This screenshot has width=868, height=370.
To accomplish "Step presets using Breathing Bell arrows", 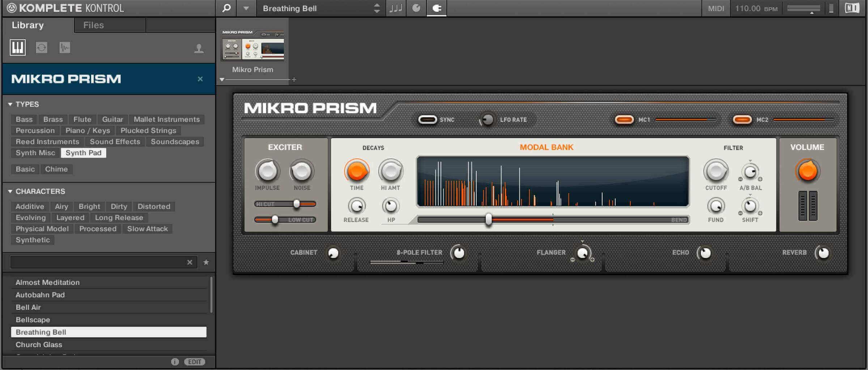I will click(377, 8).
